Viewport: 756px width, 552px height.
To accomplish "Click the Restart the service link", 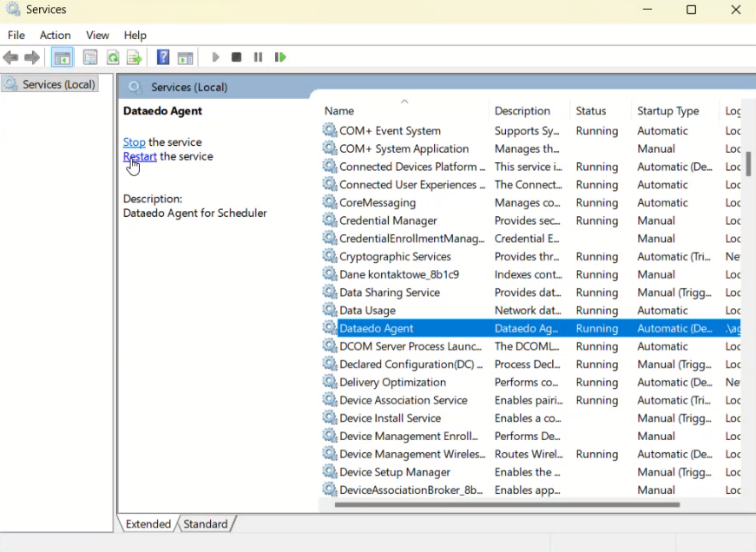I will click(140, 156).
